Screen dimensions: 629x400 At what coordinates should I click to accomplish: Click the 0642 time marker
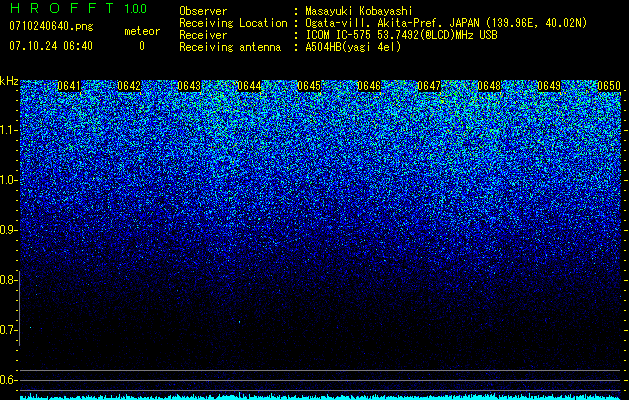pos(129,86)
